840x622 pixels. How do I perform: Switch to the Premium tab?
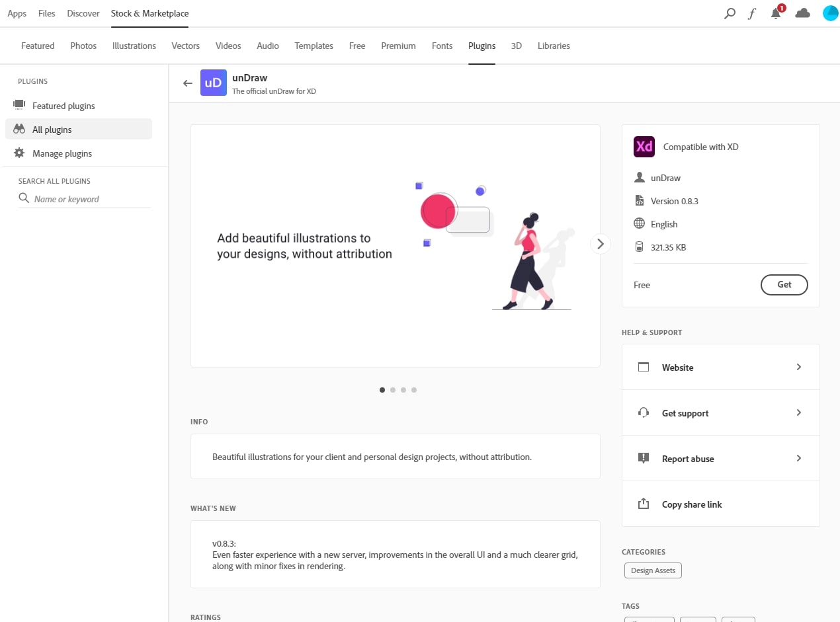pyautogui.click(x=398, y=46)
